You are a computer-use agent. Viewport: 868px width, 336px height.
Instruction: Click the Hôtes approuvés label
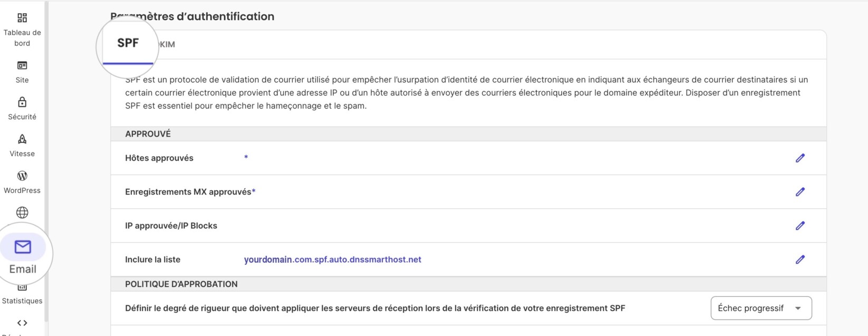click(159, 158)
